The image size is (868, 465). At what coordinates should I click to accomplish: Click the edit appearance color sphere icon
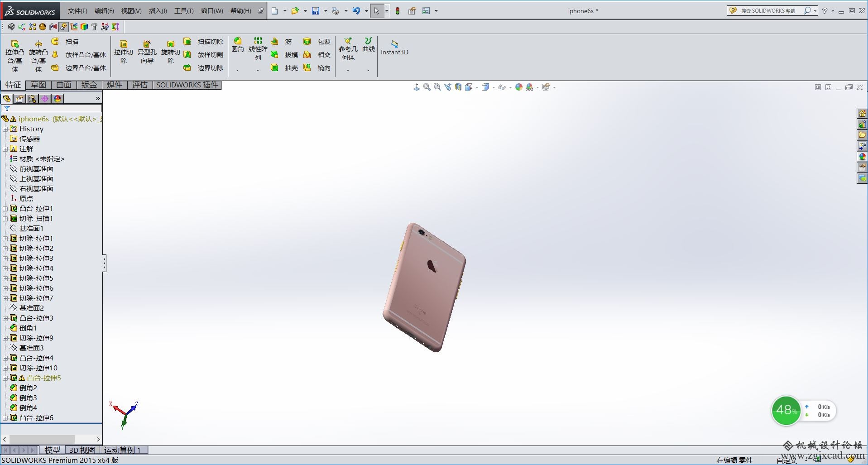pos(519,87)
